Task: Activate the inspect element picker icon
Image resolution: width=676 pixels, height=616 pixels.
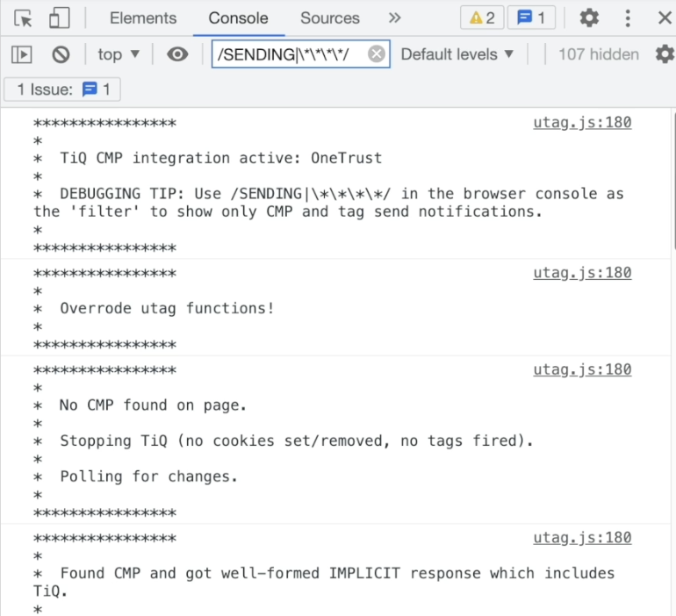Action: 24,18
